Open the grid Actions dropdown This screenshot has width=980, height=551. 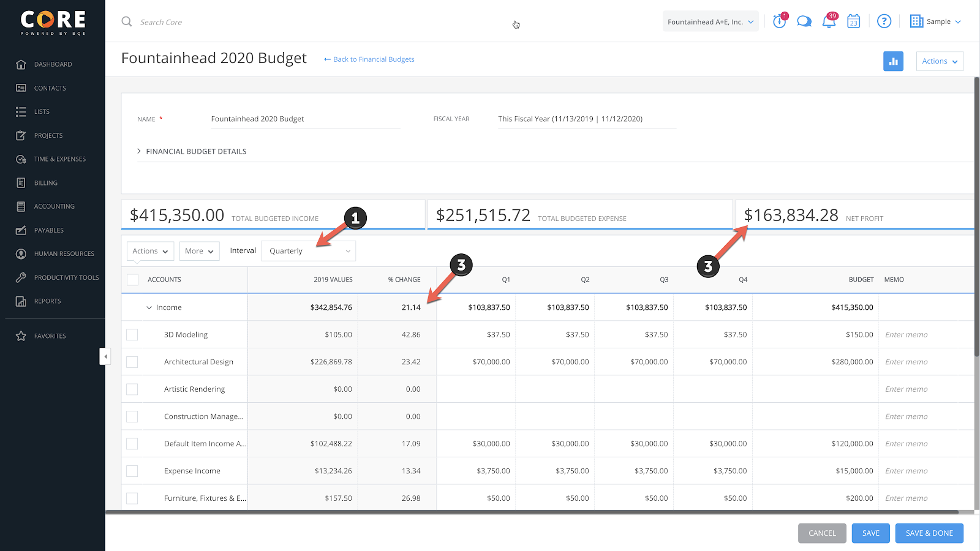(150, 251)
